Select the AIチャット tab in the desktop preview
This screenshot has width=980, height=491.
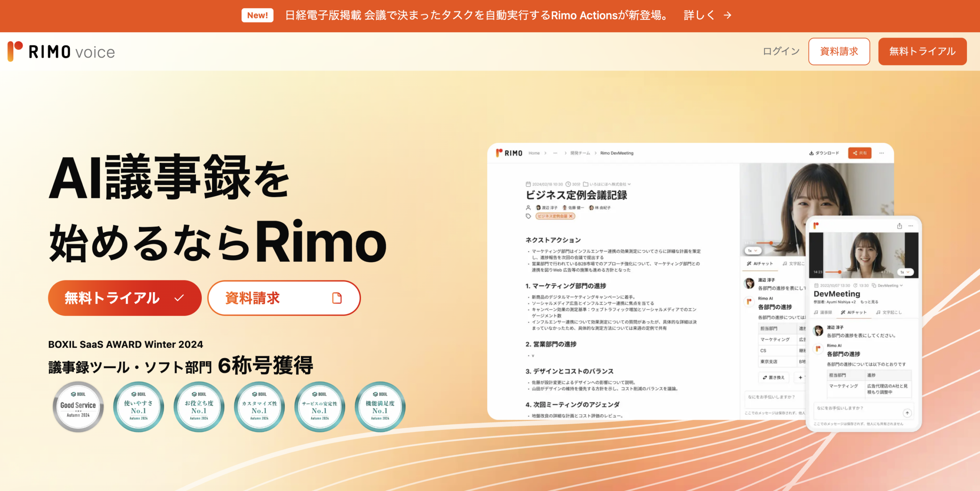(x=760, y=264)
